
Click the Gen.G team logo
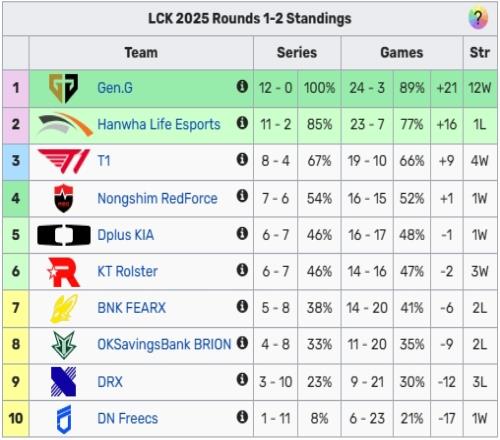[63, 88]
